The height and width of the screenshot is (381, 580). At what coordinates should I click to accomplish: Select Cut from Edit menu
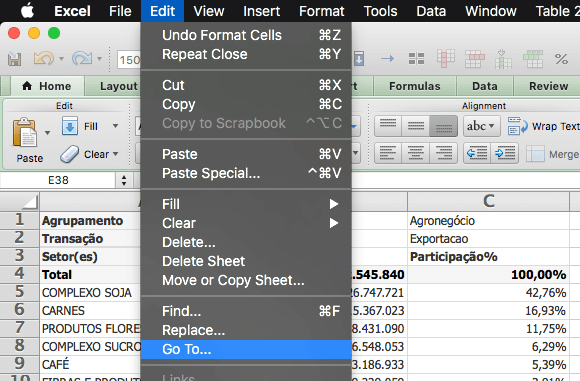[246, 85]
